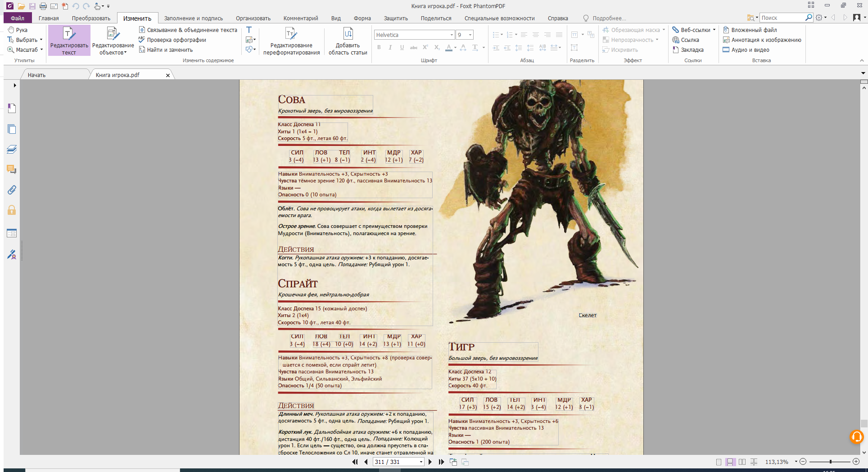
Task: Open the font size 9 dropdown
Action: pos(470,35)
